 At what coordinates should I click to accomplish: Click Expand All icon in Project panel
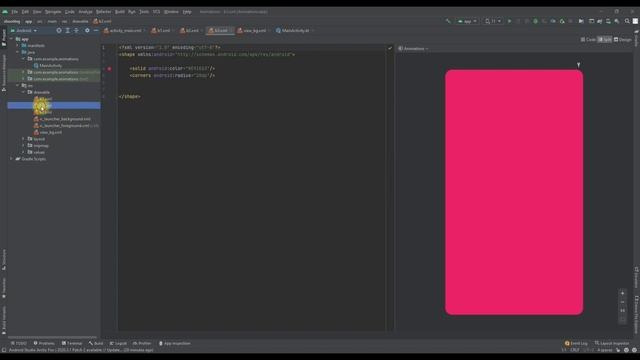(x=68, y=30)
